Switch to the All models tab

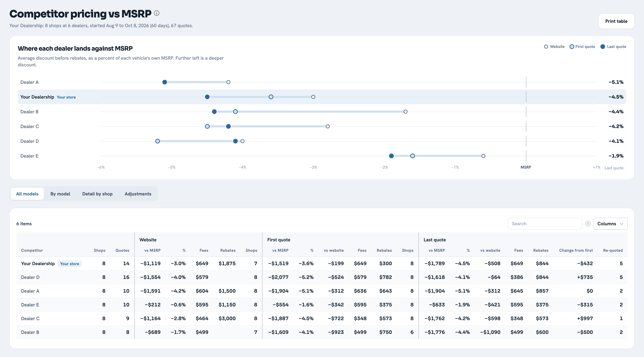coord(27,194)
